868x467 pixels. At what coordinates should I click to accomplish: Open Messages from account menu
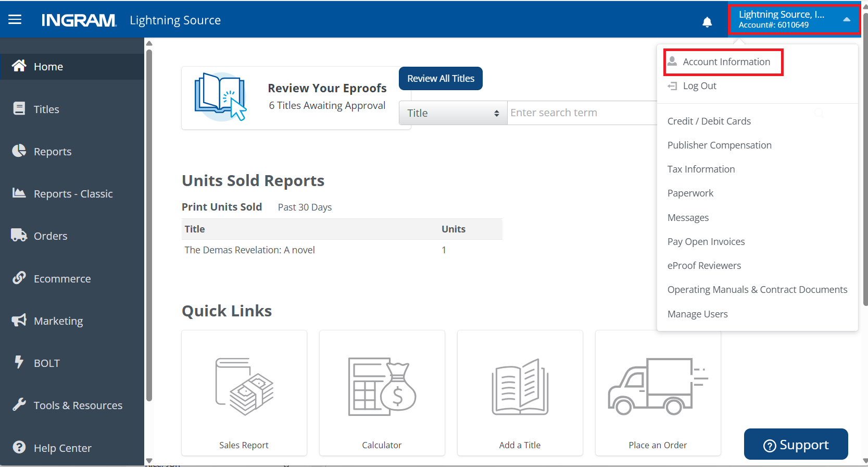(688, 217)
